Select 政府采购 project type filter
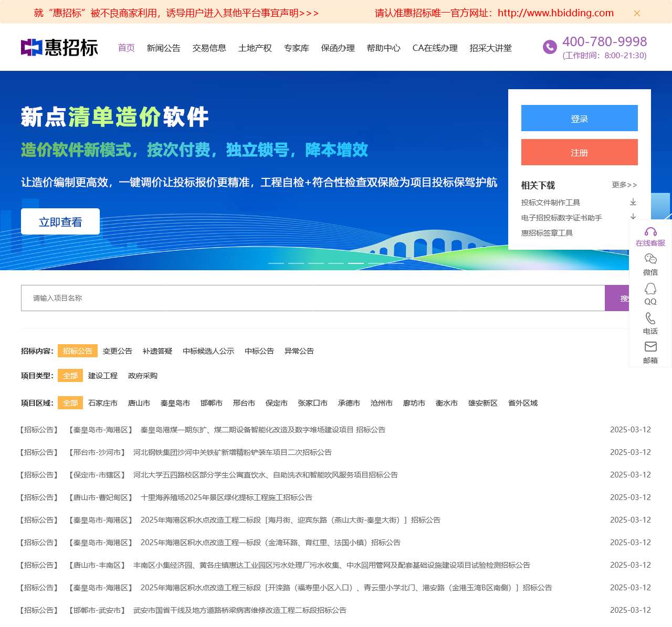Screen dimensions: 672x627 (143, 376)
